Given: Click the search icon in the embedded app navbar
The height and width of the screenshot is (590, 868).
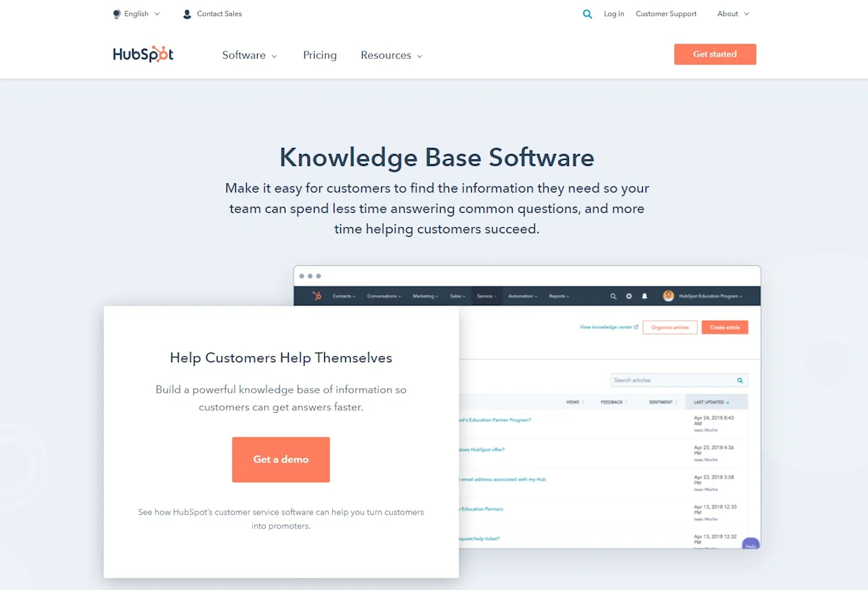Looking at the screenshot, I should [613, 296].
